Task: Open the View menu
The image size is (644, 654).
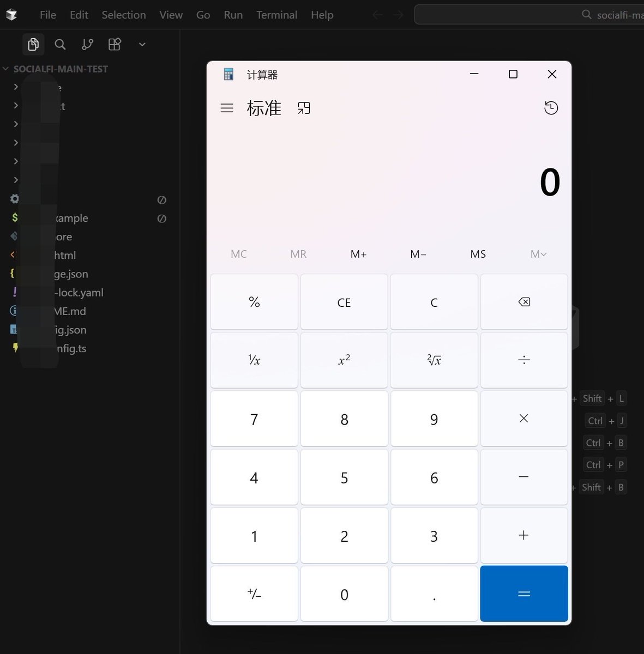Action: [x=171, y=15]
